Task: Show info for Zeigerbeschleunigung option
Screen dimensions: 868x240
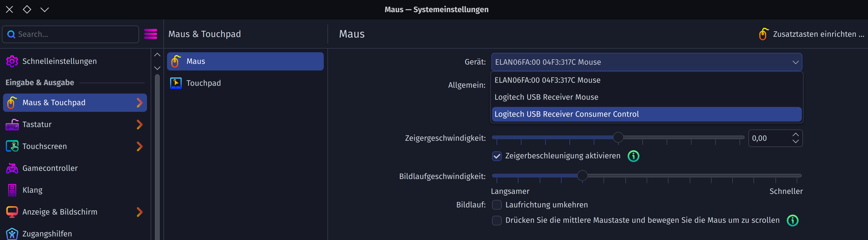Action: pos(634,156)
